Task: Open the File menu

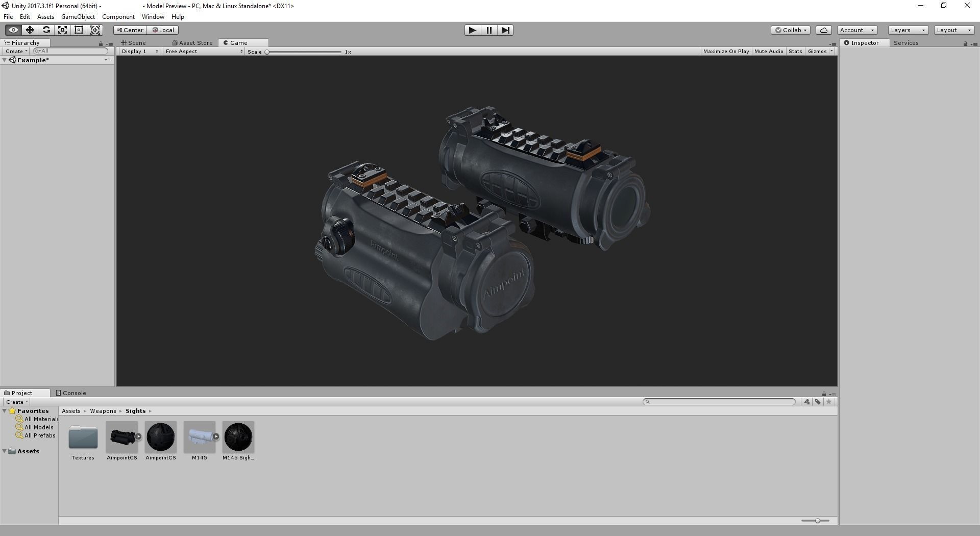Action: pos(8,17)
